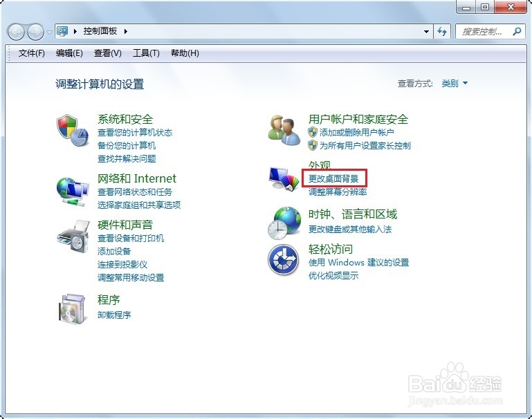Click 调整常用移动设置 link
532x419 pixels.
tap(131, 278)
